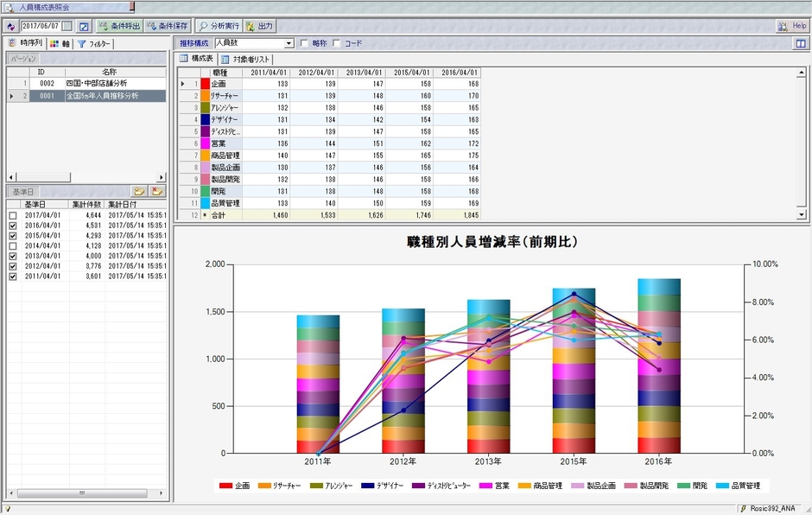
Task: Run analysis with the 分析実行 button
Action: coord(218,26)
